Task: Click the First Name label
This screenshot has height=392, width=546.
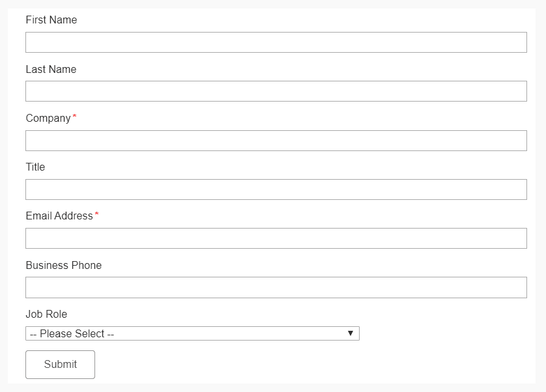Action: [x=51, y=20]
